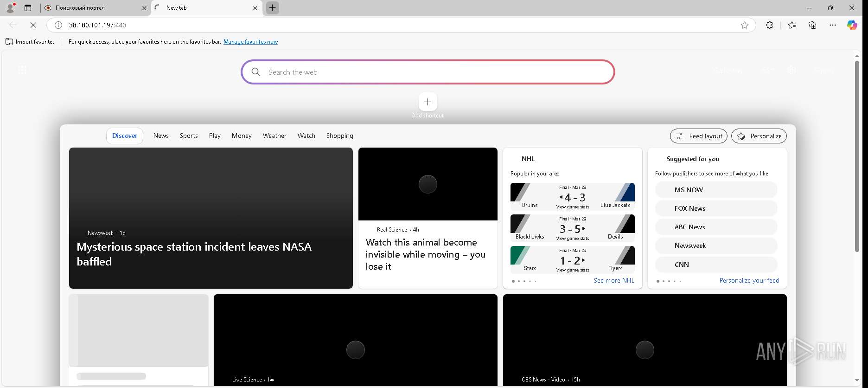Open a new tab with plus button
This screenshot has height=388, width=868.
pyautogui.click(x=273, y=8)
